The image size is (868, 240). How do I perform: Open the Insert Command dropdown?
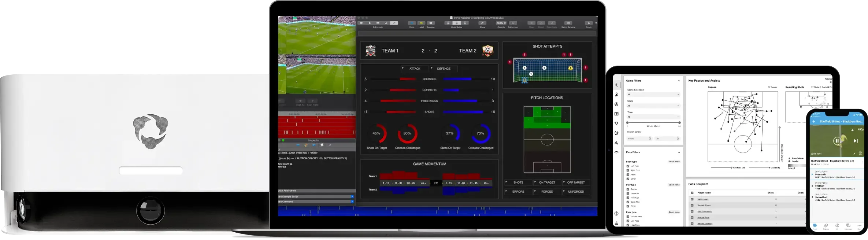pos(316,202)
